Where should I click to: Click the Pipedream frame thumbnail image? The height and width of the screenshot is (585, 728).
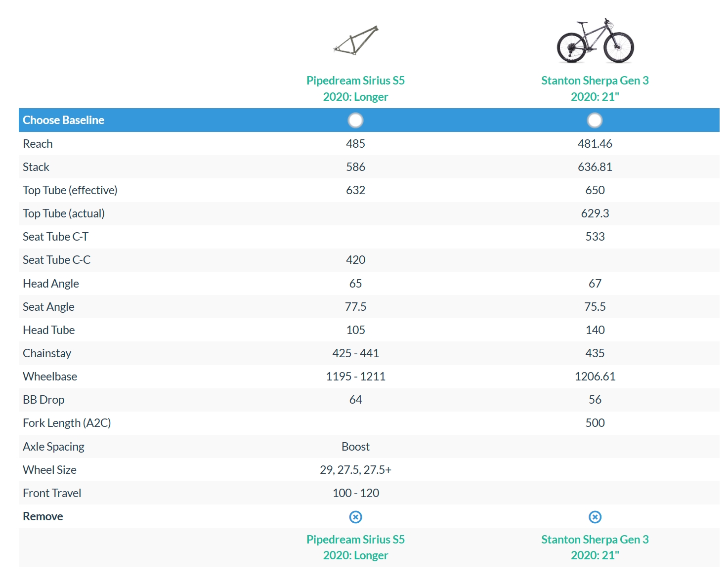[356, 41]
